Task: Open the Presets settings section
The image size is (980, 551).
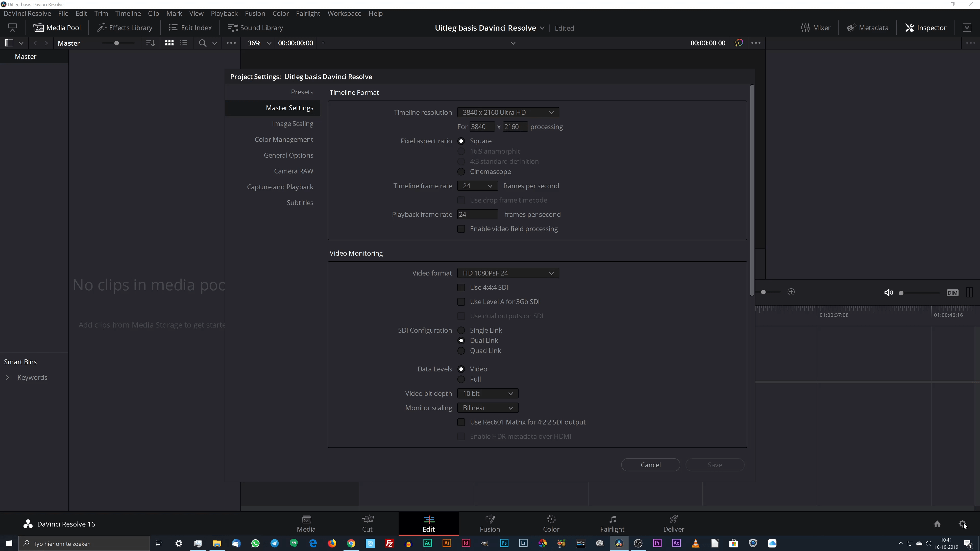Action: [302, 92]
